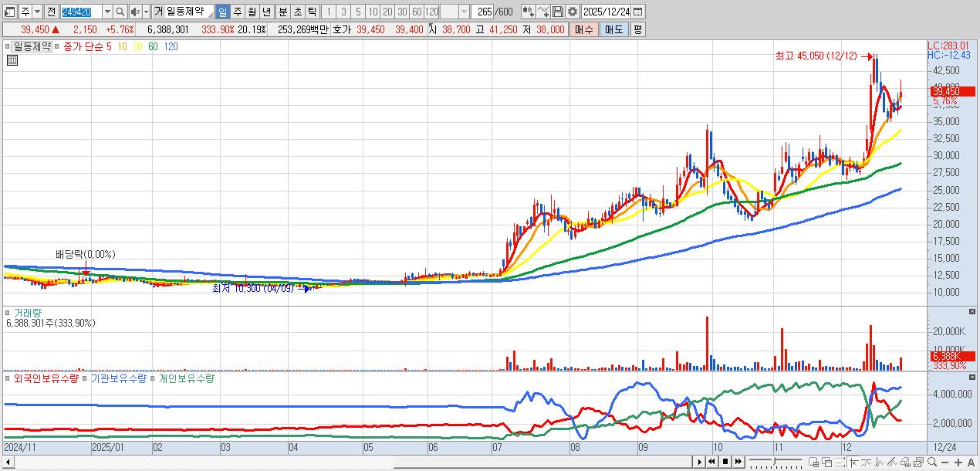Select the minute (분) chart period
Viewport: 980px width, 471px height.
coord(283,12)
